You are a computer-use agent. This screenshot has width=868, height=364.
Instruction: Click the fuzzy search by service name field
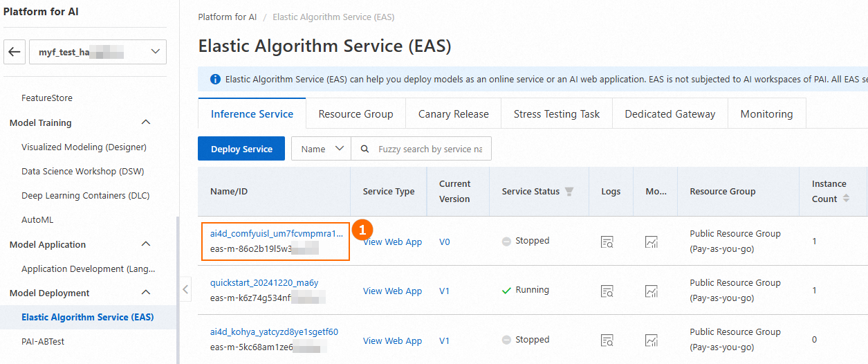(x=430, y=149)
